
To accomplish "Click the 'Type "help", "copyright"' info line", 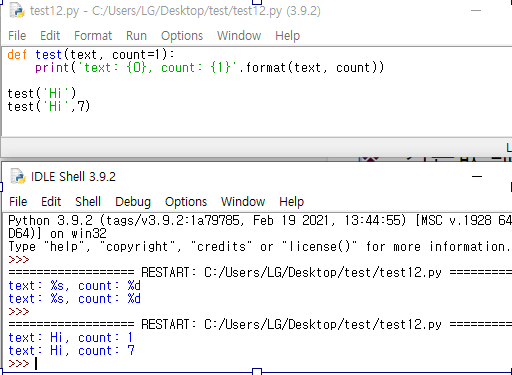I will [259, 247].
